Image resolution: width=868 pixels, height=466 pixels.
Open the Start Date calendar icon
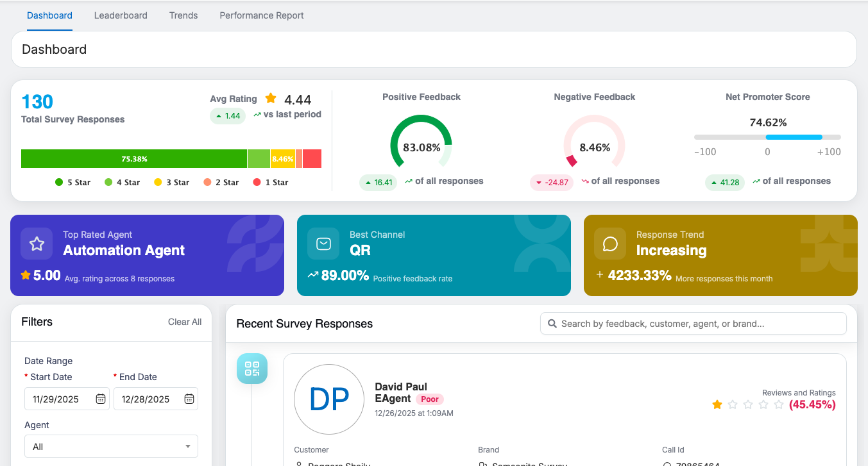coord(101,399)
